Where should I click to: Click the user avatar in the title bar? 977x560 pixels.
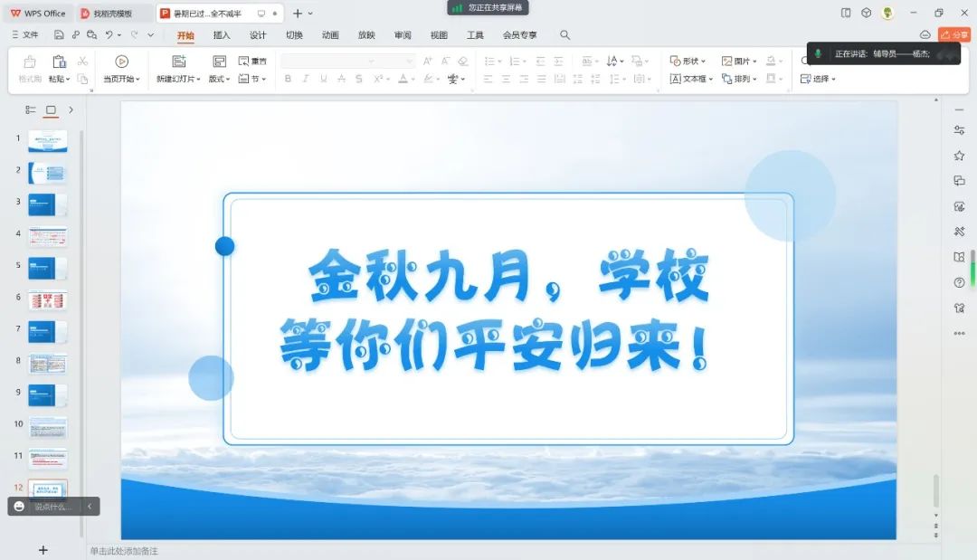tap(887, 13)
